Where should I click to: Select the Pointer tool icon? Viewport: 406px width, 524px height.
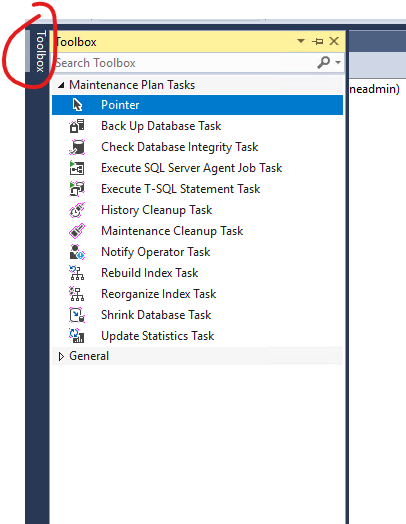pyautogui.click(x=77, y=105)
